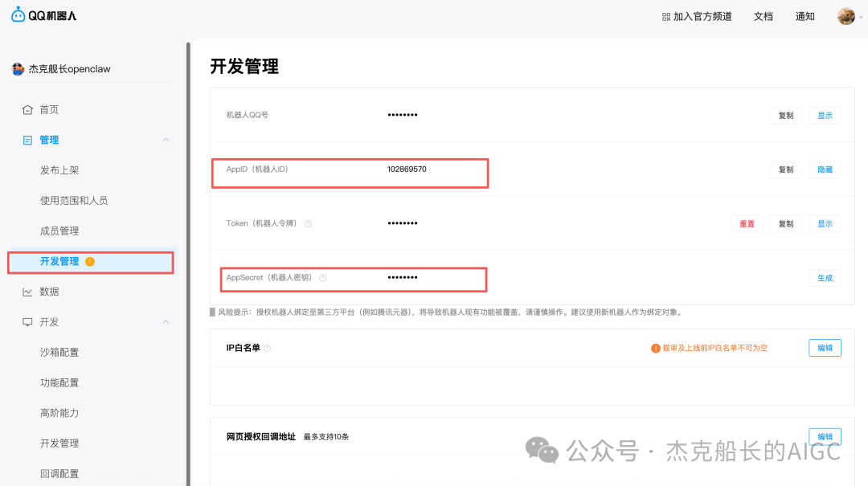Click the 加入官方频道 grid icon

tap(666, 17)
